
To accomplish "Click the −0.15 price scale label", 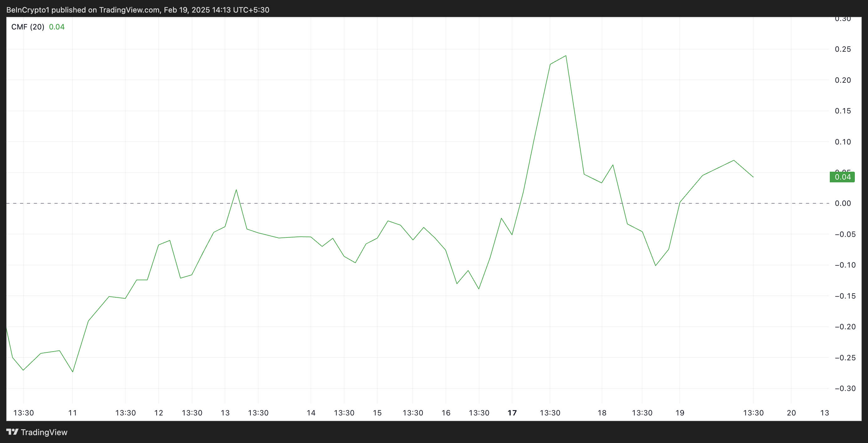I will [845, 296].
